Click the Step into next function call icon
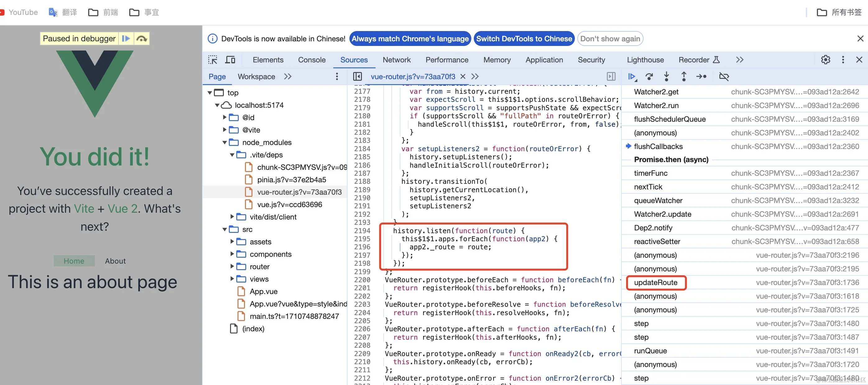 click(x=666, y=77)
